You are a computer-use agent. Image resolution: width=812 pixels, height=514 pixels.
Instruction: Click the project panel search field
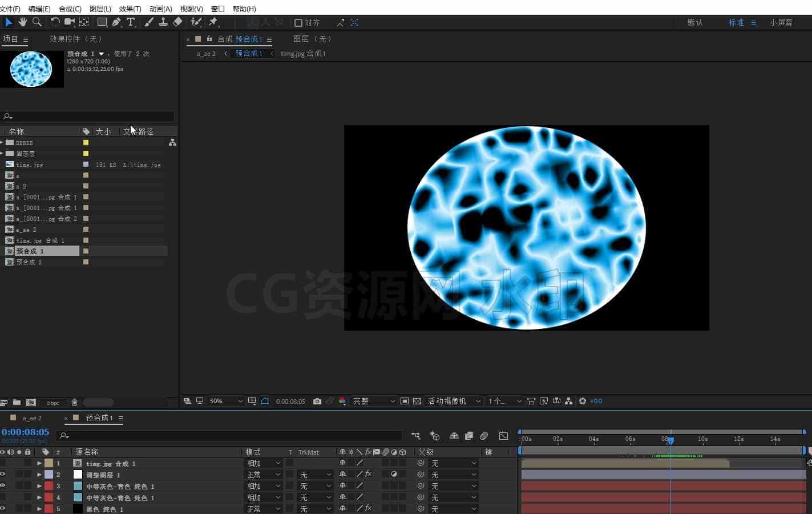[x=87, y=116]
